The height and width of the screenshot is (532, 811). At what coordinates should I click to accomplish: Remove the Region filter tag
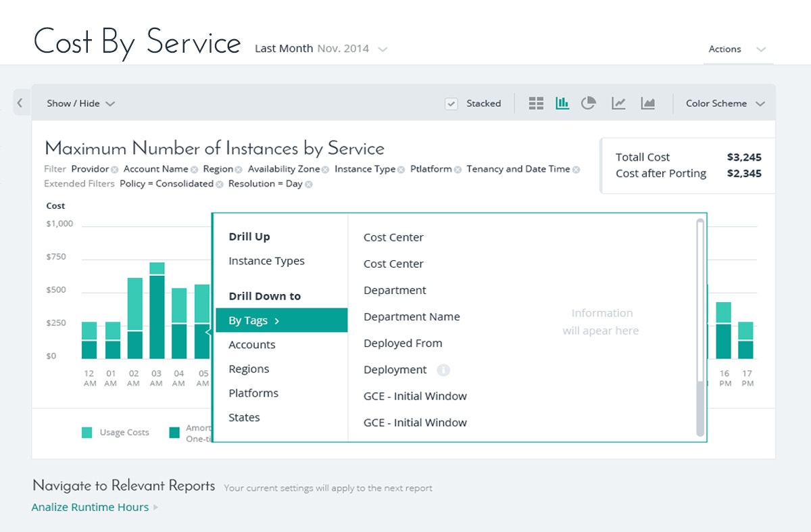point(238,170)
